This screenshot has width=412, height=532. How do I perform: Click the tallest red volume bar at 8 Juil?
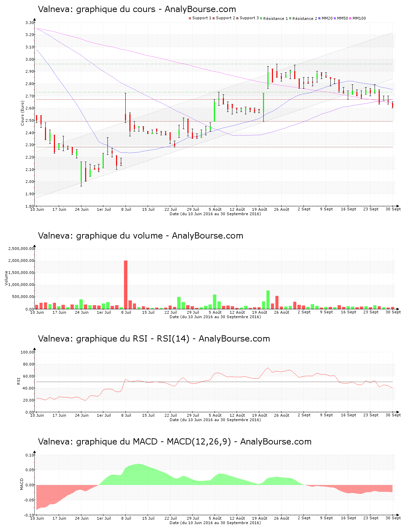pyautogui.click(x=126, y=285)
